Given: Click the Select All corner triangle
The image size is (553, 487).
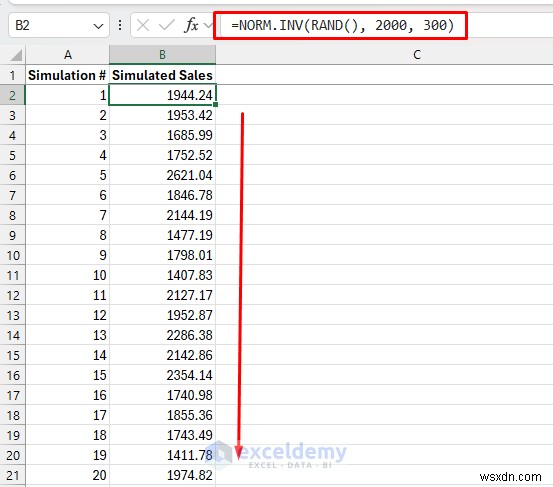Looking at the screenshot, I should (16, 55).
